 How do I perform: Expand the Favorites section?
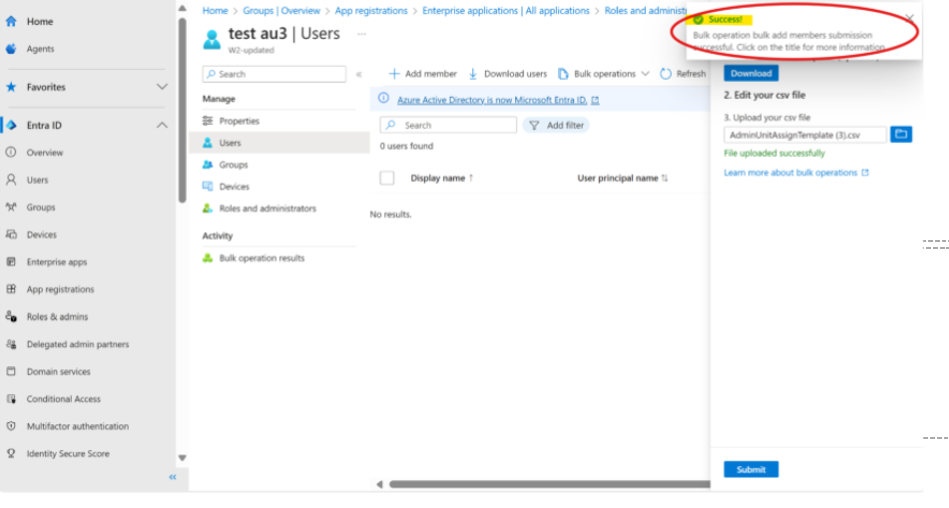click(x=162, y=87)
